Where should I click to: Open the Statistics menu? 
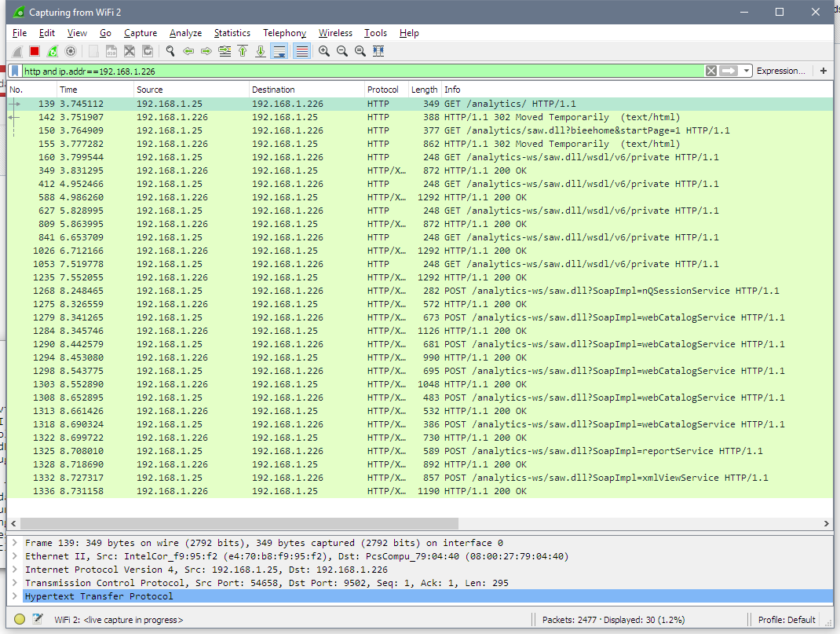[x=232, y=33]
